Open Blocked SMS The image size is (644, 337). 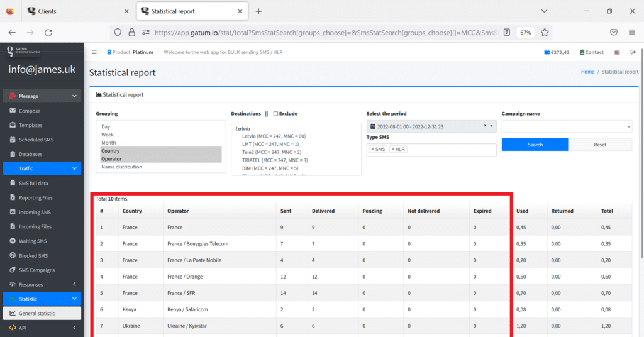(33, 255)
